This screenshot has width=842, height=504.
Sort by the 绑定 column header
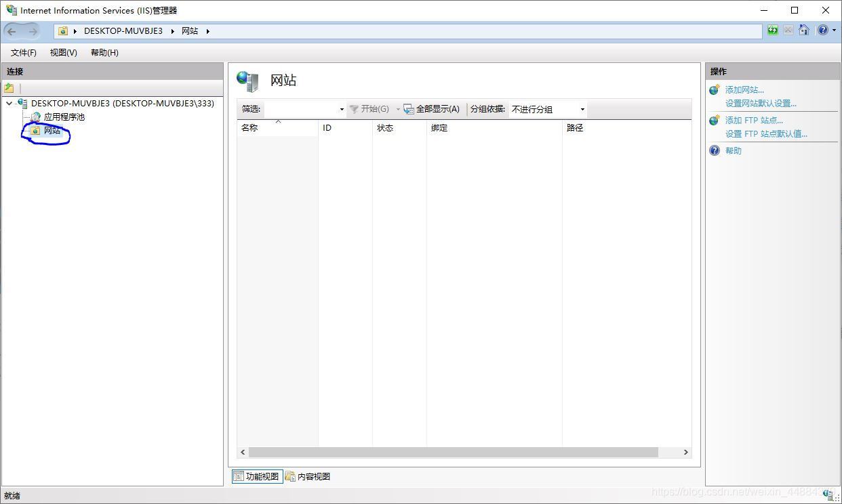point(494,128)
